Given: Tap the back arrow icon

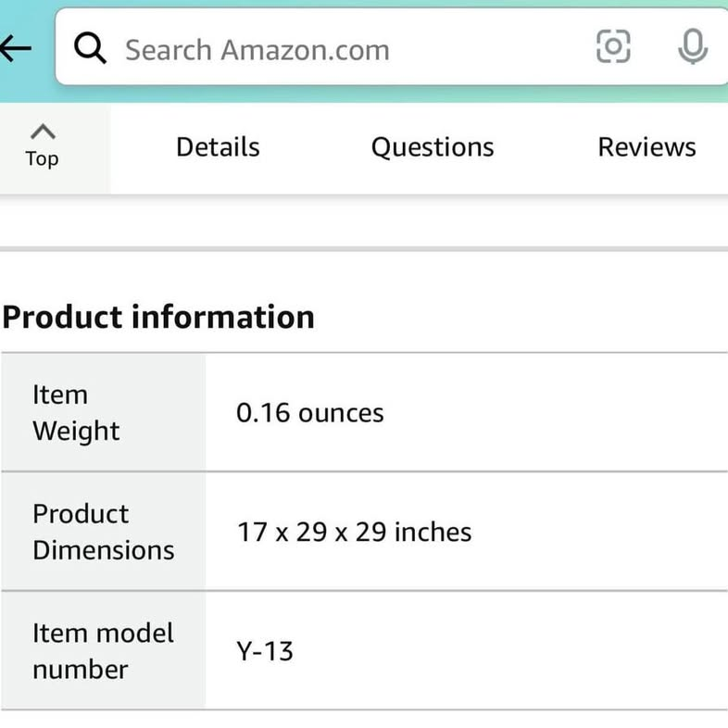Looking at the screenshot, I should pos(16,48).
